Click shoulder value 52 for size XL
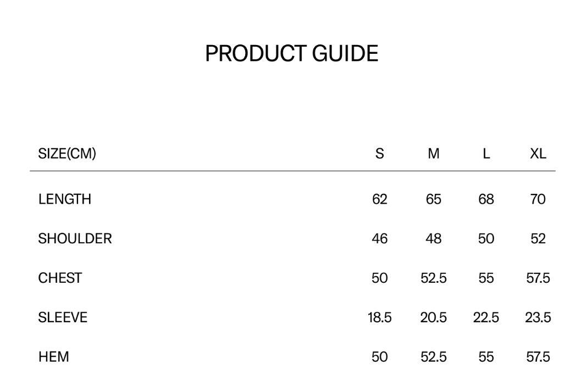Viewport: 587px width, 392px height. click(x=538, y=238)
